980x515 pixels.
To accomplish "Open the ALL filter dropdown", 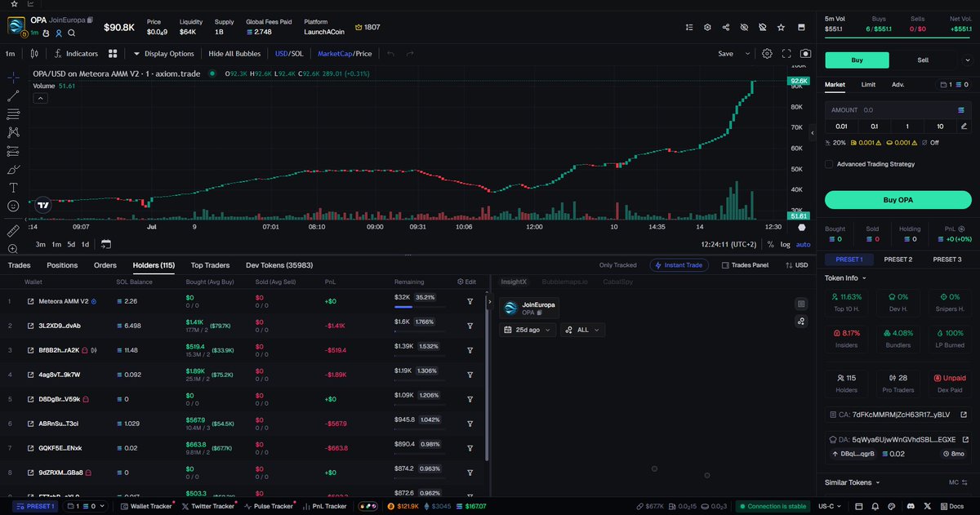I will (582, 330).
